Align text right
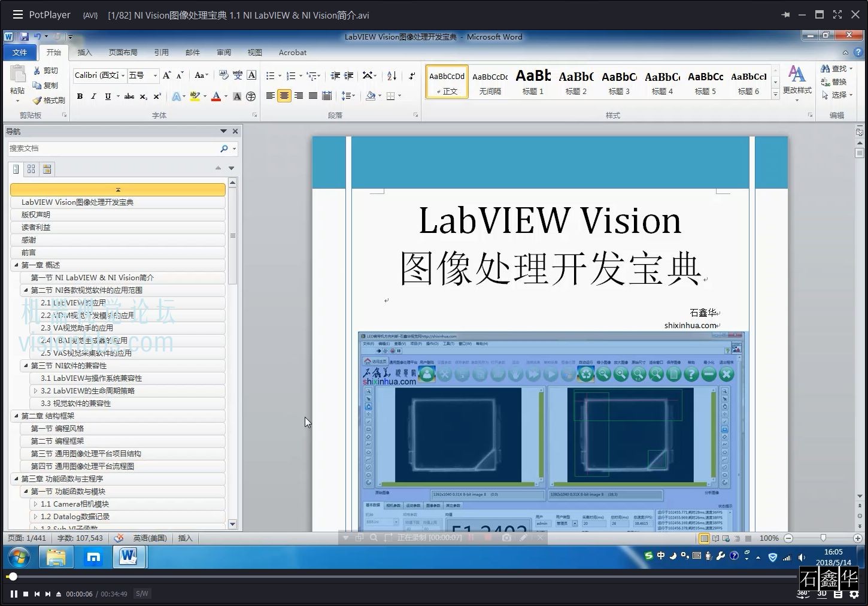 (x=298, y=96)
